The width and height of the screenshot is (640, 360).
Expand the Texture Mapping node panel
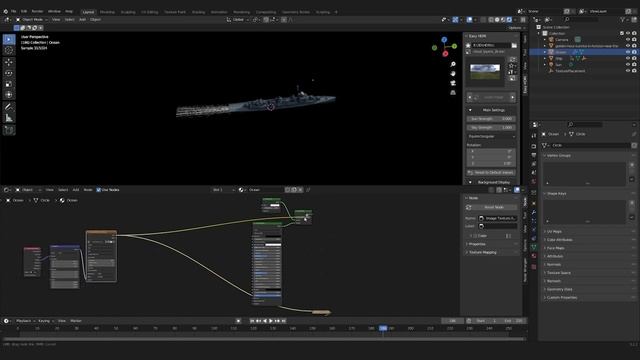coord(482,253)
